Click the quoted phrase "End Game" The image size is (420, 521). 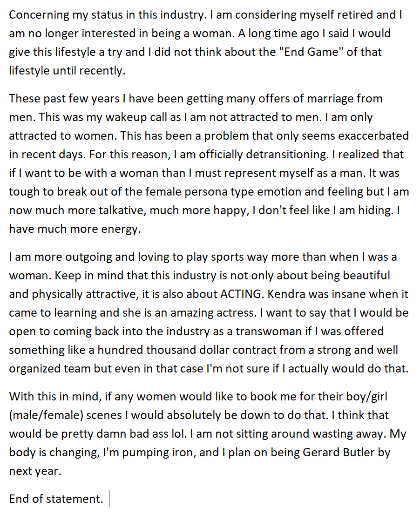tap(309, 52)
